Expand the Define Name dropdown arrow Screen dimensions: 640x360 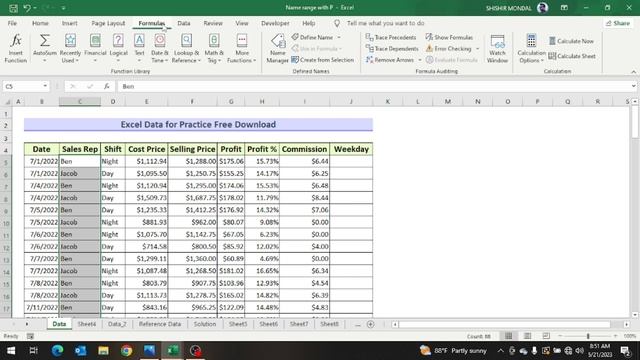339,37
